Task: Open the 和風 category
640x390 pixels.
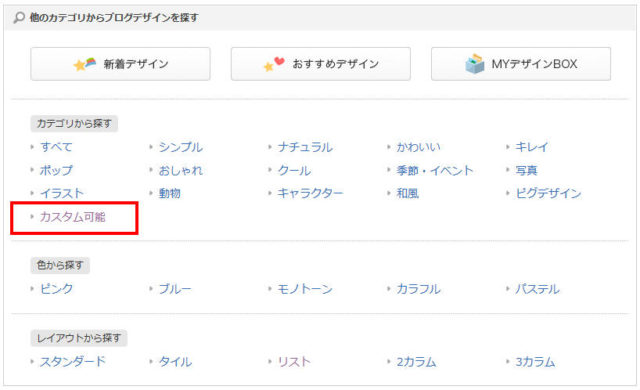Action: (x=407, y=193)
